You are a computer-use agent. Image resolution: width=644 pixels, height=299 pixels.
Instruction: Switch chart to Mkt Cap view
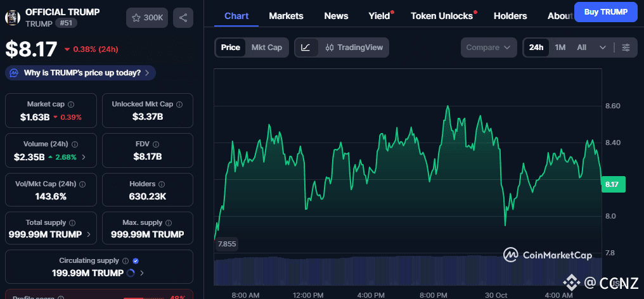(267, 48)
